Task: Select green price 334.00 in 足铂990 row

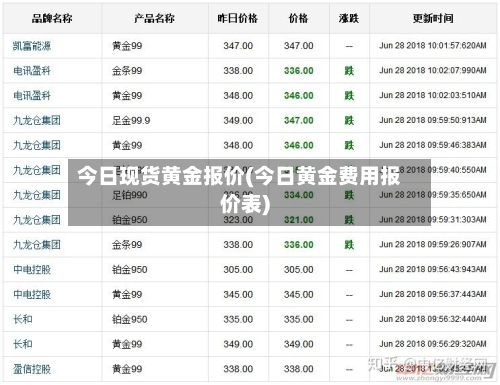Action: click(299, 195)
